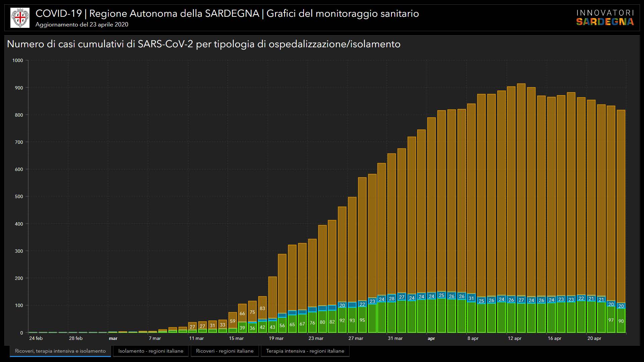Screen dimensions: 644x362
Task: Click the green bar labeled 56
Action: [x=282, y=325]
